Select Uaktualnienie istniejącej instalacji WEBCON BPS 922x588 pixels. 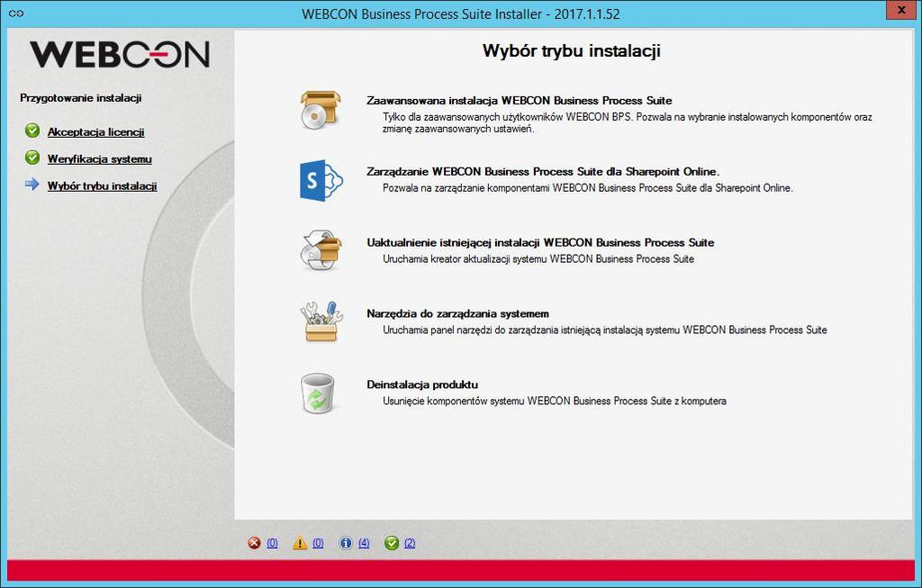540,242
